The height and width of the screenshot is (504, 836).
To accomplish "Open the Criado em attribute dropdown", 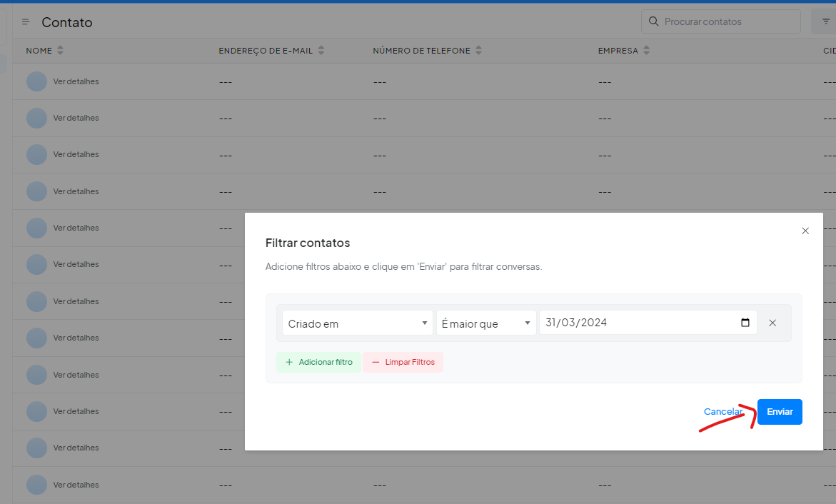I will 357,323.
